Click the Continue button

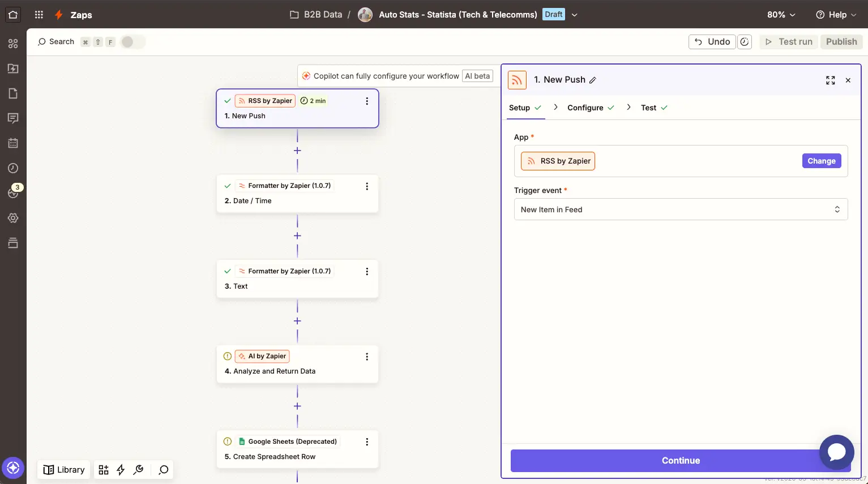pos(681,461)
